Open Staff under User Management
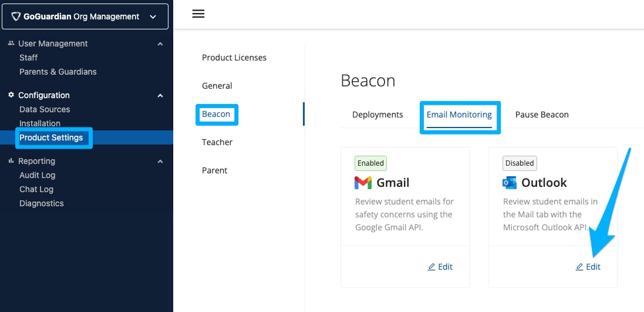 pos(28,58)
